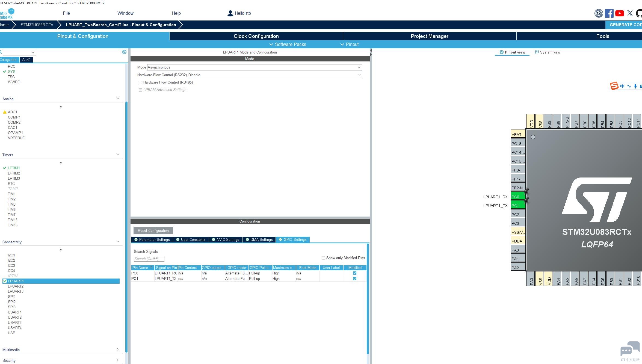The width and height of the screenshot is (642, 364).
Task: Check Show only Modified Pins
Action: [x=323, y=258]
